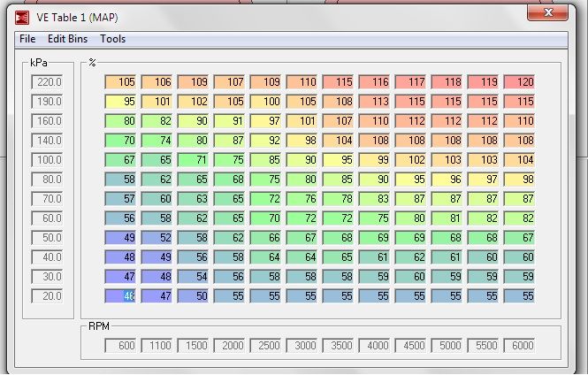Screen dimensions: 588x375
Task: Click the 600 RPM bin field
Action: tap(121, 345)
